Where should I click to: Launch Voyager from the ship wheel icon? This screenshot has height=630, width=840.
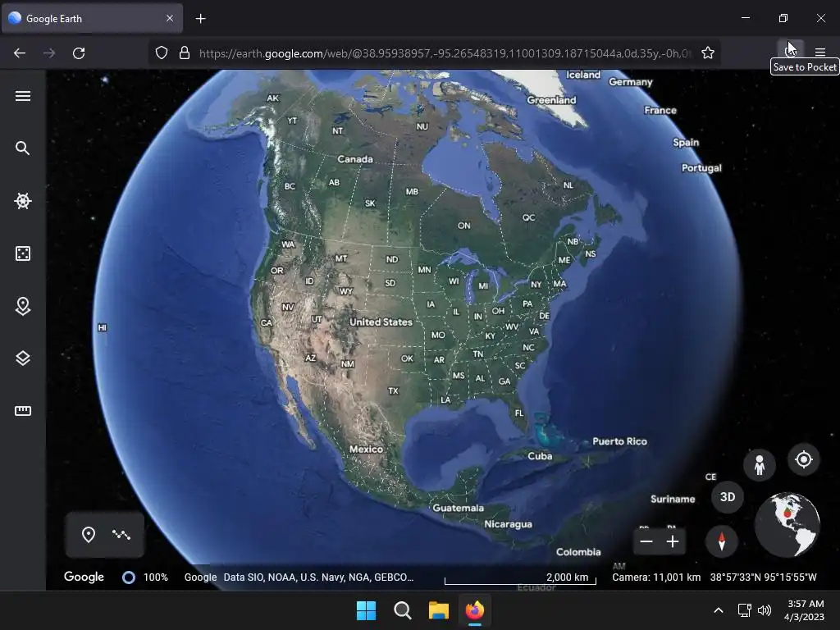[22, 201]
